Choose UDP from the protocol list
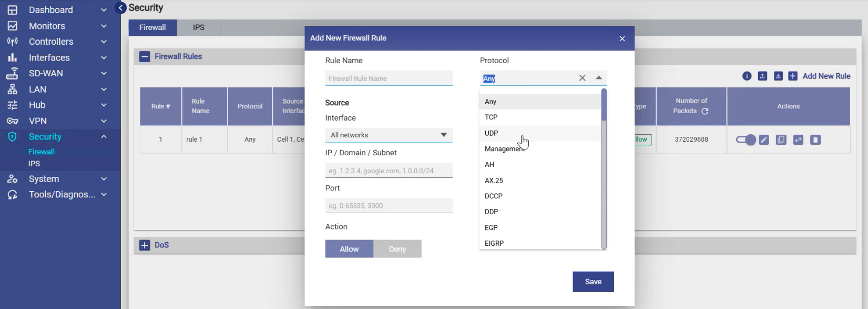 492,133
